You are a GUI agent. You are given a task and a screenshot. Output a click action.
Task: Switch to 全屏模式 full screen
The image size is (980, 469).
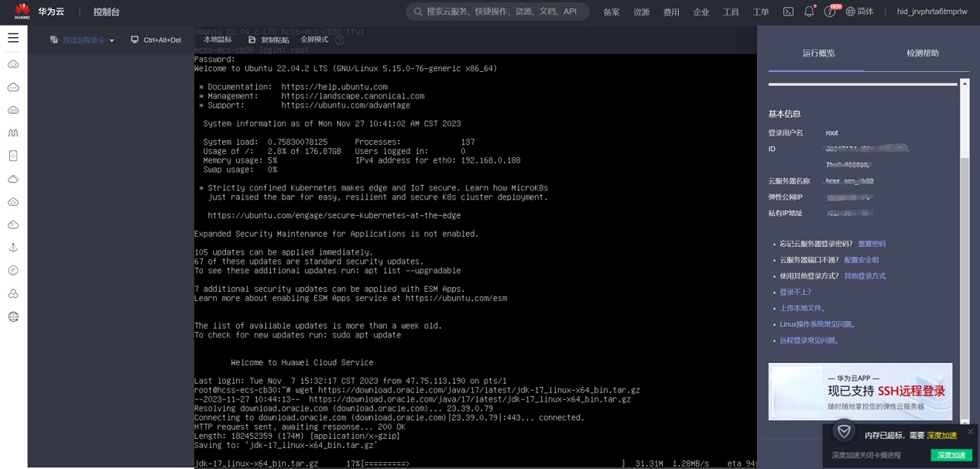314,39
